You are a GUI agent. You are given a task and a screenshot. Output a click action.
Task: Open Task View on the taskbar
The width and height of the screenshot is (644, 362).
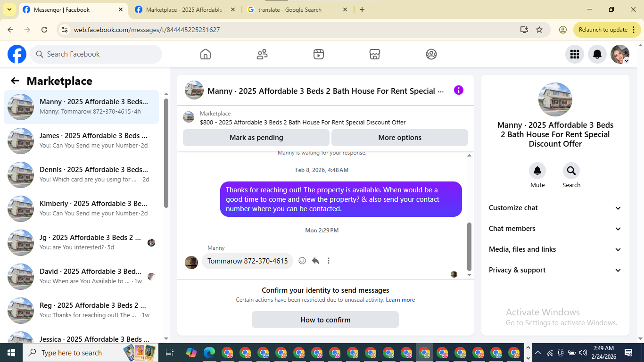click(170, 353)
